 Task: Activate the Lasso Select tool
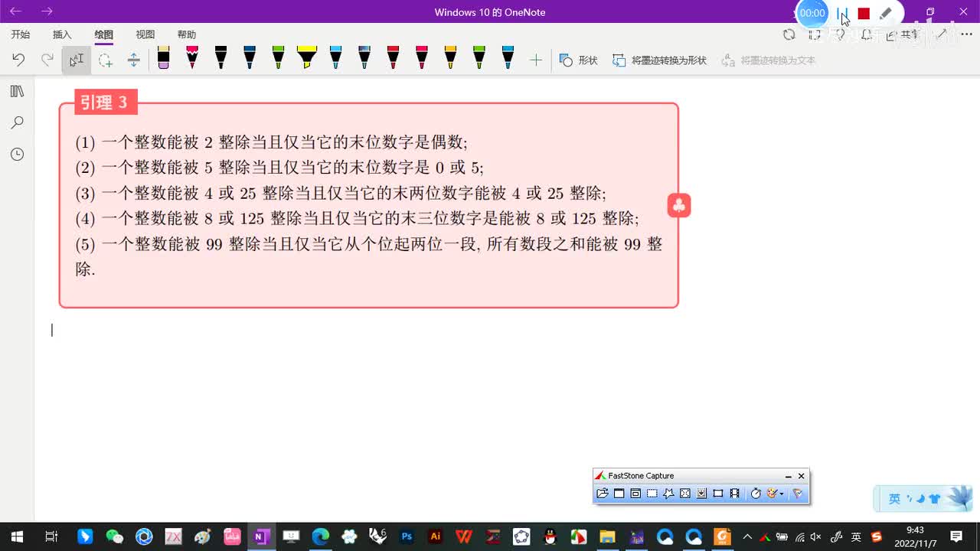click(106, 60)
